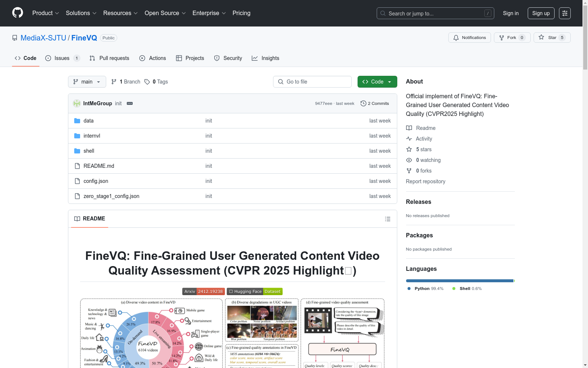Screen dimensions: 588x368
Task: Select the README tab heading
Action: 90,219
